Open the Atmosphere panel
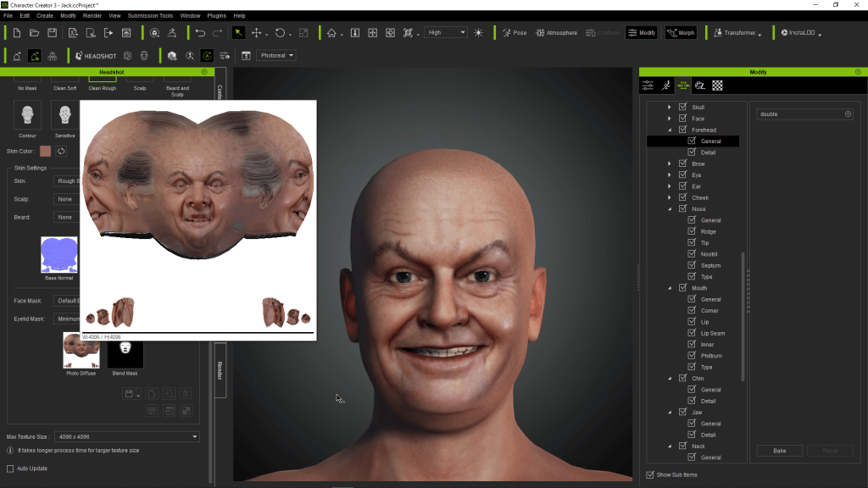This screenshot has height=488, width=868. tap(555, 33)
